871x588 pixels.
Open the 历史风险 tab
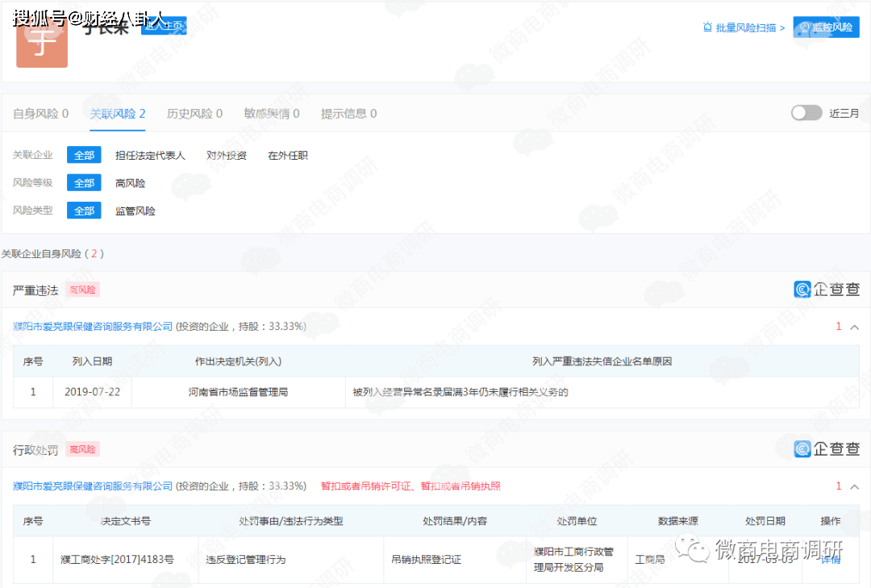tap(194, 114)
